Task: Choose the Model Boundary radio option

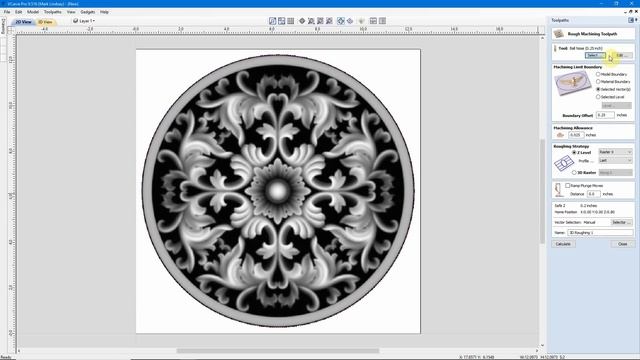Action: coord(598,74)
